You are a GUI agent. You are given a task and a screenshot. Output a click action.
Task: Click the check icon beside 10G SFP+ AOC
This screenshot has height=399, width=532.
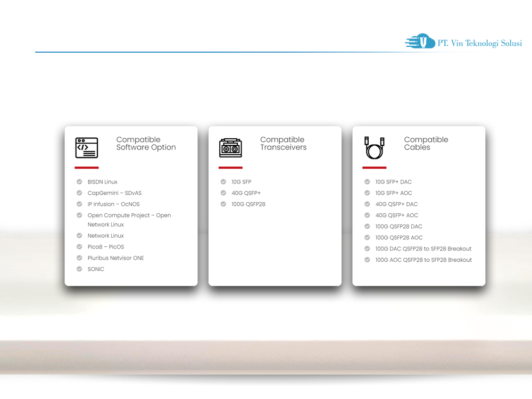(x=367, y=193)
